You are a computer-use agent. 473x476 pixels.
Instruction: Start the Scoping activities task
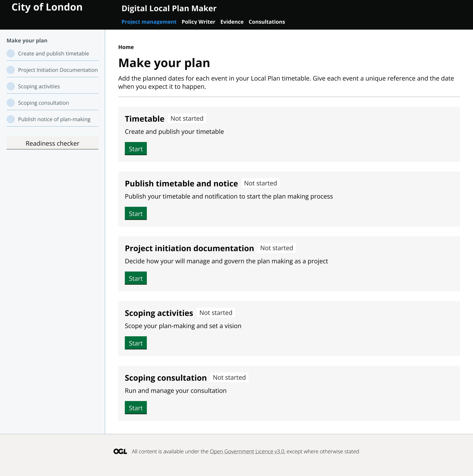pyautogui.click(x=136, y=343)
